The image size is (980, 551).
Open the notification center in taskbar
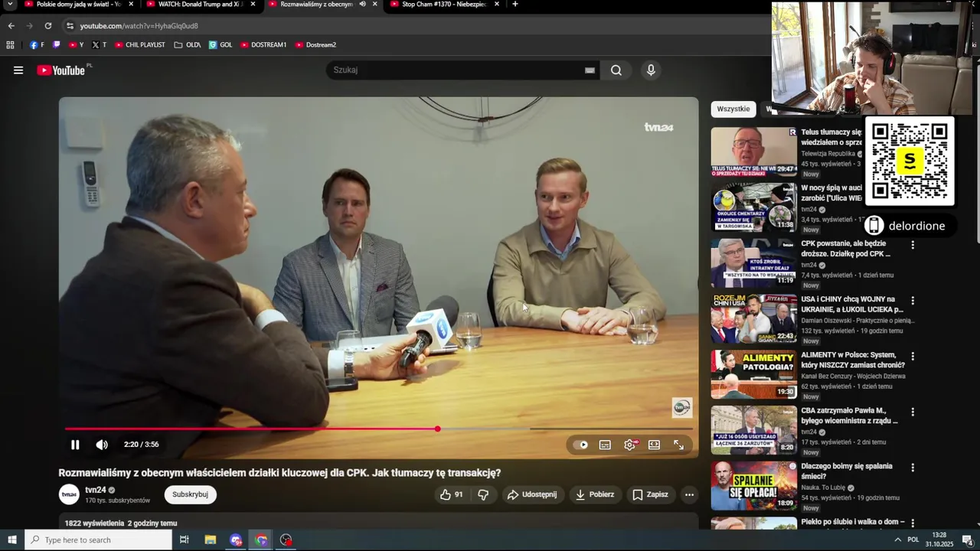pos(967,540)
